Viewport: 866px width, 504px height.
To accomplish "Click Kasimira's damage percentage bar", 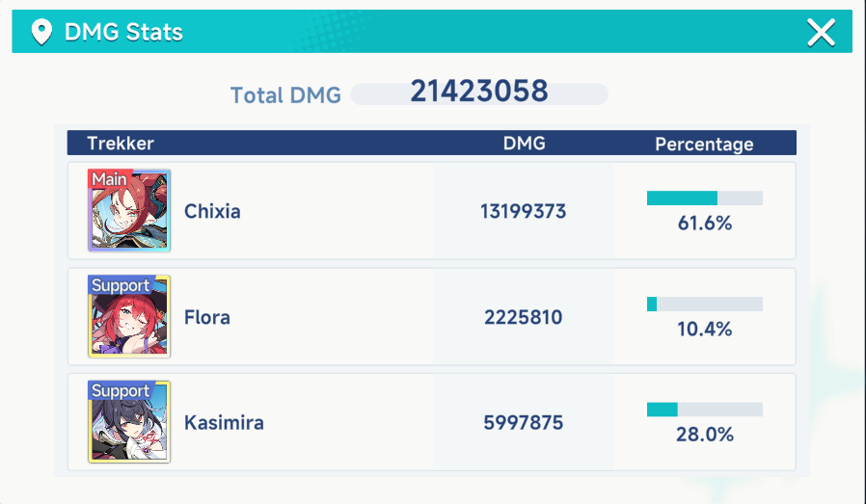I will pos(704,410).
